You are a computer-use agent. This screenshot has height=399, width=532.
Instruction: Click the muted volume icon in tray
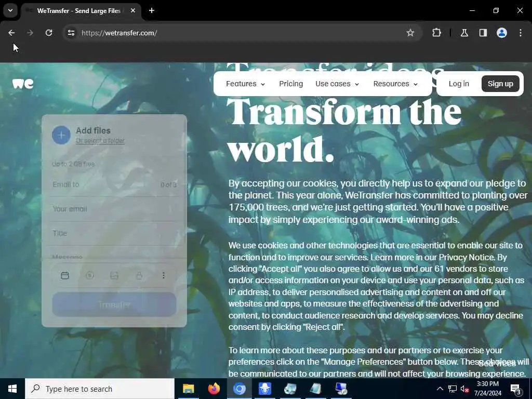pyautogui.click(x=465, y=389)
